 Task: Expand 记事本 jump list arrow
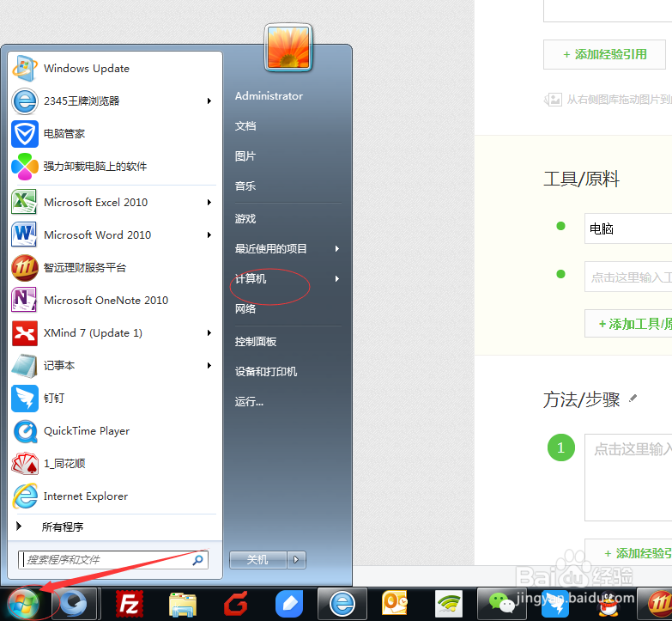209,365
